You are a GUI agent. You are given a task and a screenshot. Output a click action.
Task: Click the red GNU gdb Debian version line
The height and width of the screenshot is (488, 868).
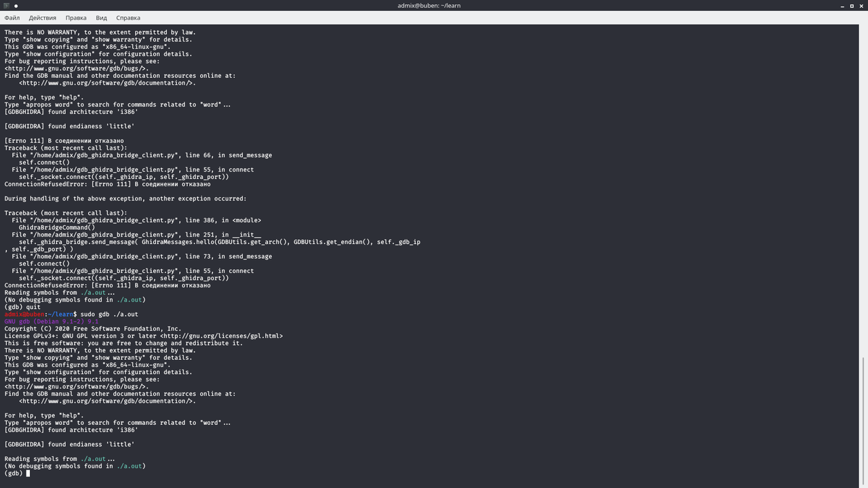pos(51,321)
